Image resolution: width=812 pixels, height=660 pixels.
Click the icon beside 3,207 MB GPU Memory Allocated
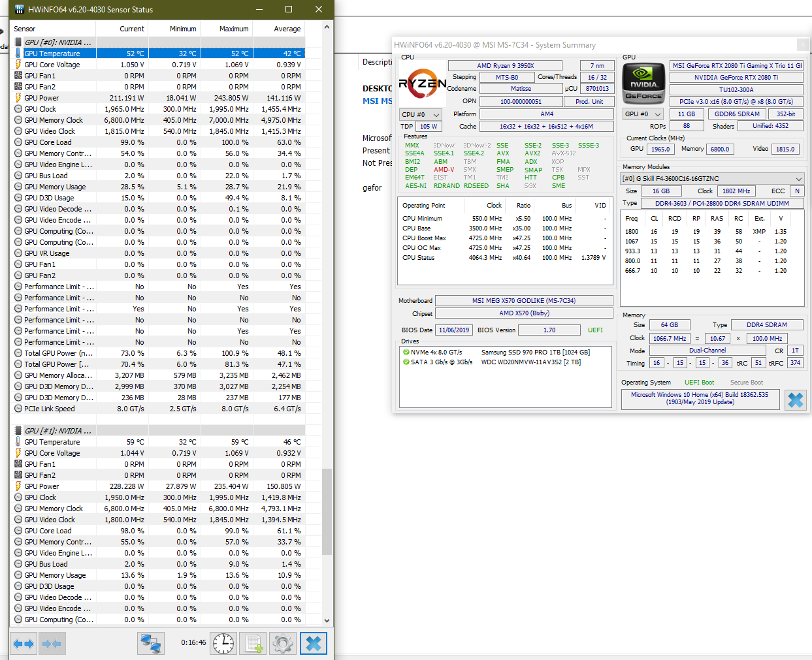click(18, 375)
